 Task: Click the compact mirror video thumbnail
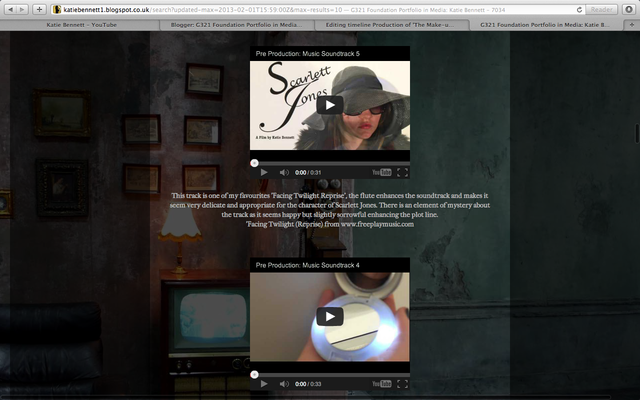tap(329, 317)
